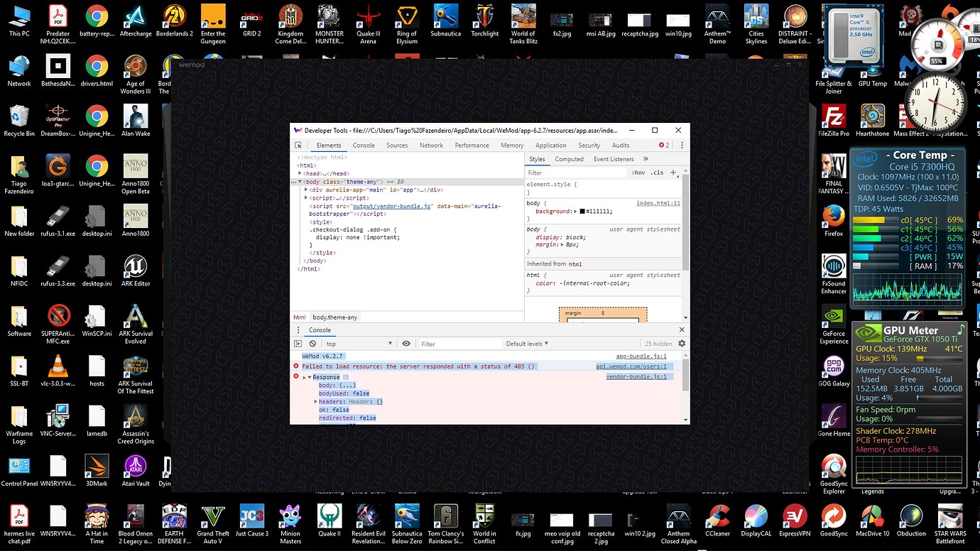This screenshot has width=980, height=551.
Task: Expand the collapsed script element node
Action: point(306,198)
